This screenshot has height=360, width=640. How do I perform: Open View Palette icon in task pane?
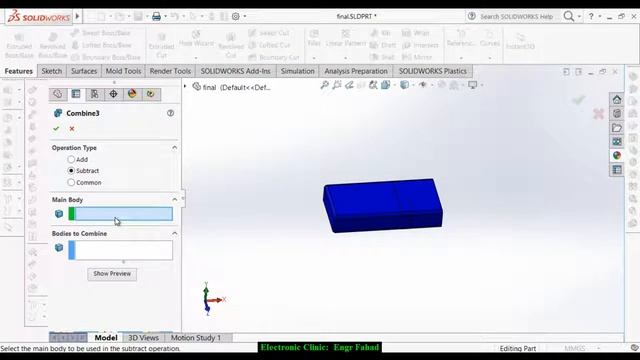617,142
